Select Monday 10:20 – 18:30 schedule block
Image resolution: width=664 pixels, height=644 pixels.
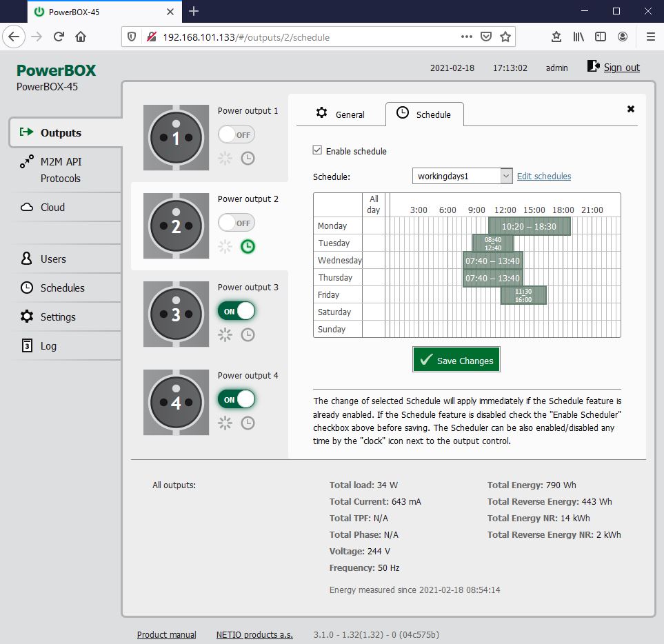[530, 227]
